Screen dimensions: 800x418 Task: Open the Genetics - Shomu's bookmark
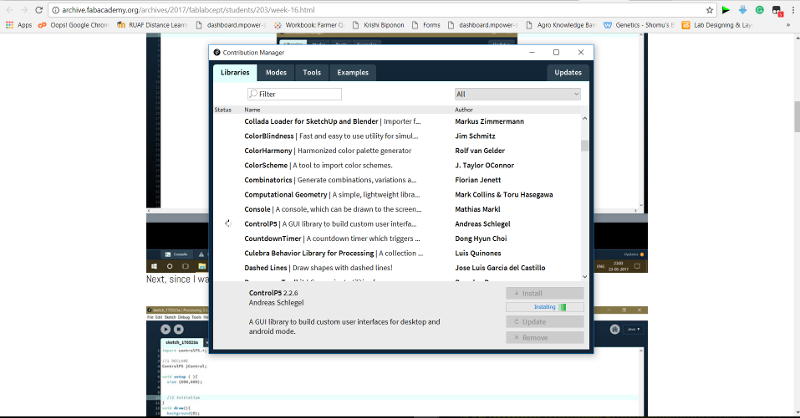(x=639, y=24)
